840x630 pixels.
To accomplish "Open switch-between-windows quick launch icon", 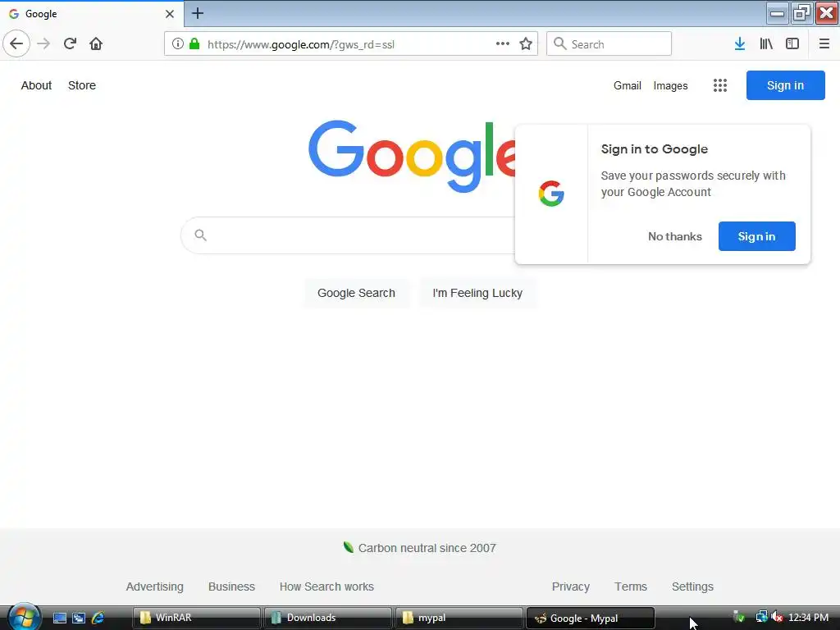I will point(78,618).
